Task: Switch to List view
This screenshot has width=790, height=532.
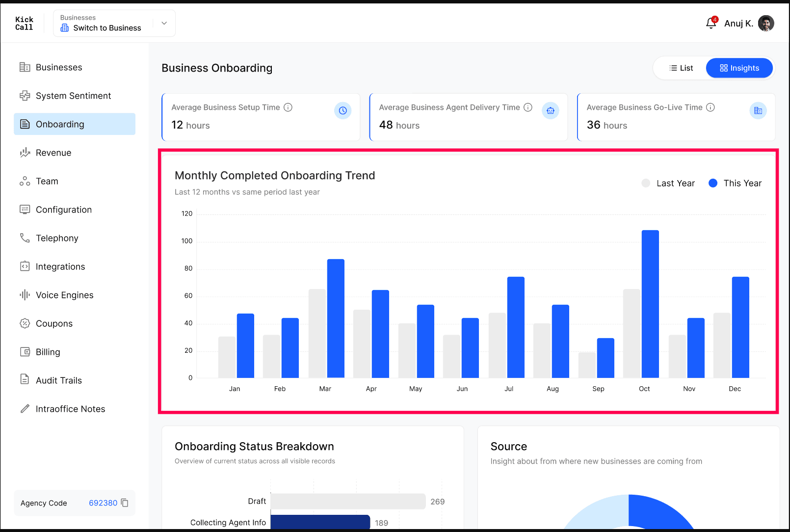Action: [x=681, y=68]
